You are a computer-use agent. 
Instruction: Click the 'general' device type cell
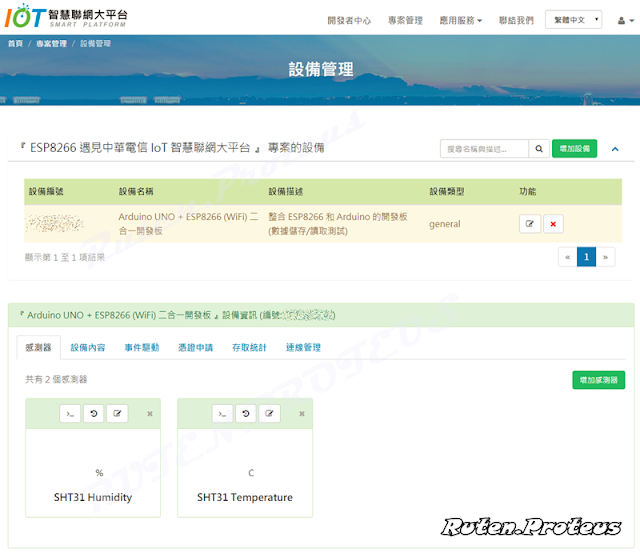click(444, 224)
